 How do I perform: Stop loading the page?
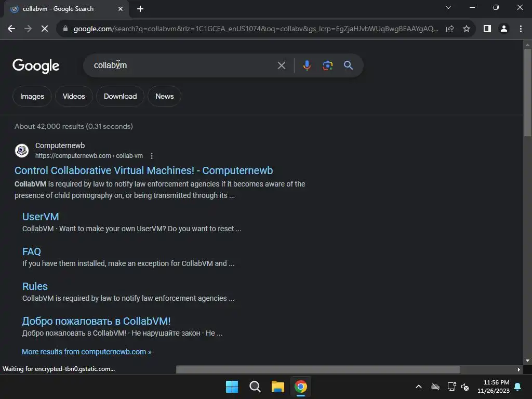pyautogui.click(x=45, y=29)
